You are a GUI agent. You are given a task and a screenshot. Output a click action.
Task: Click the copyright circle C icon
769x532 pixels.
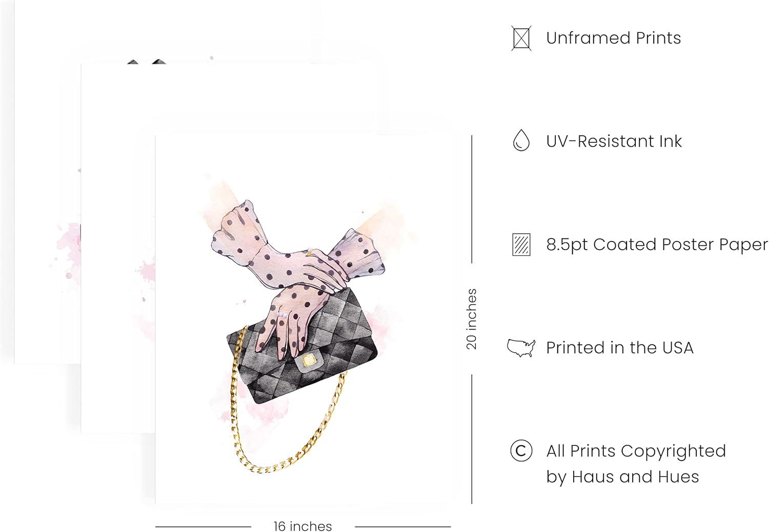pyautogui.click(x=521, y=451)
